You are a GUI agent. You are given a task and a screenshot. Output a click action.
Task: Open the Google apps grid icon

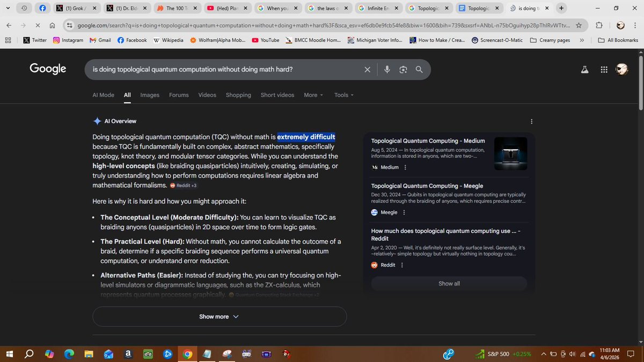[x=604, y=70]
